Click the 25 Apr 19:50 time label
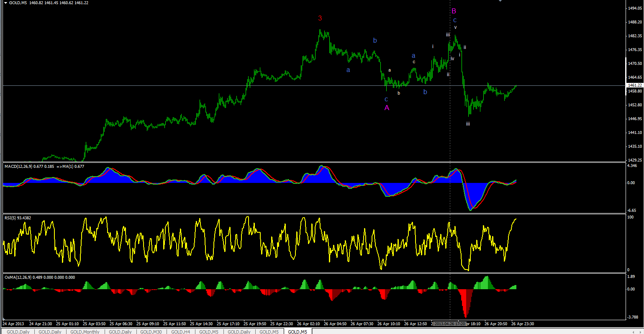The width and height of the screenshot is (644, 334). click(255, 324)
